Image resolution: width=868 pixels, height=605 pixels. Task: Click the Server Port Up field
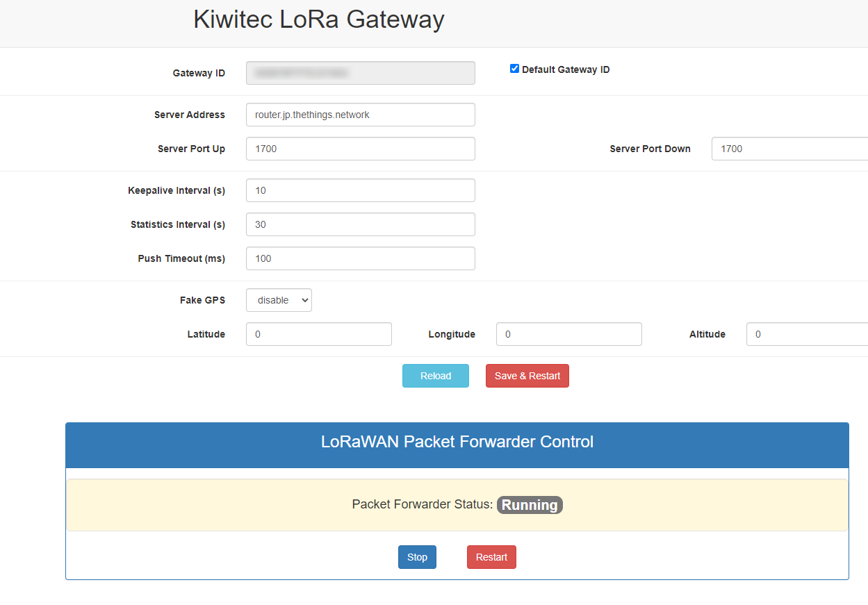[361, 149]
